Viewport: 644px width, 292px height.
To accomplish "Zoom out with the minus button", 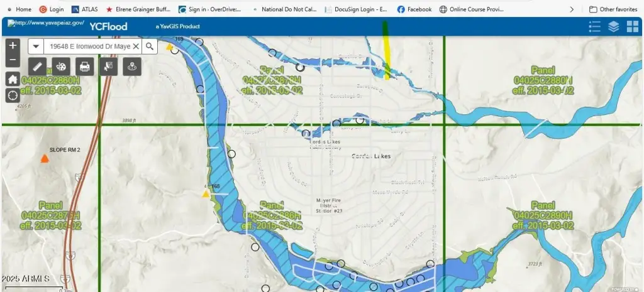I will pyautogui.click(x=13, y=60).
